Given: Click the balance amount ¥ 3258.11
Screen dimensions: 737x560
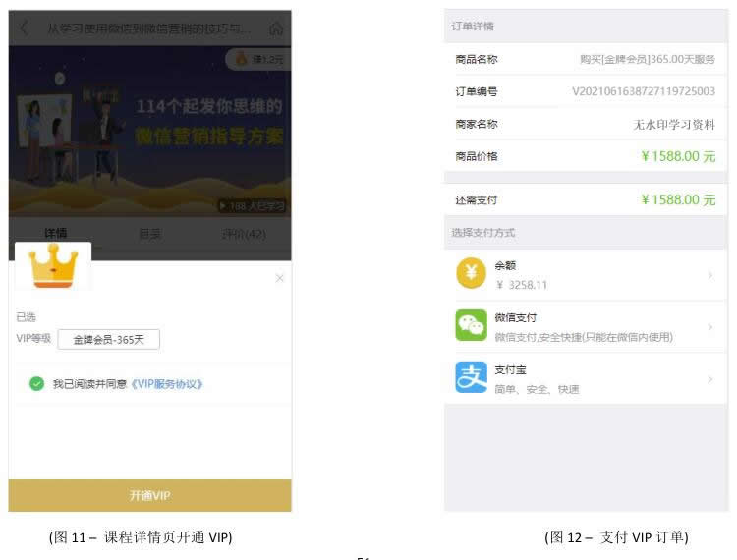Looking at the screenshot, I should pyautogui.click(x=522, y=285).
